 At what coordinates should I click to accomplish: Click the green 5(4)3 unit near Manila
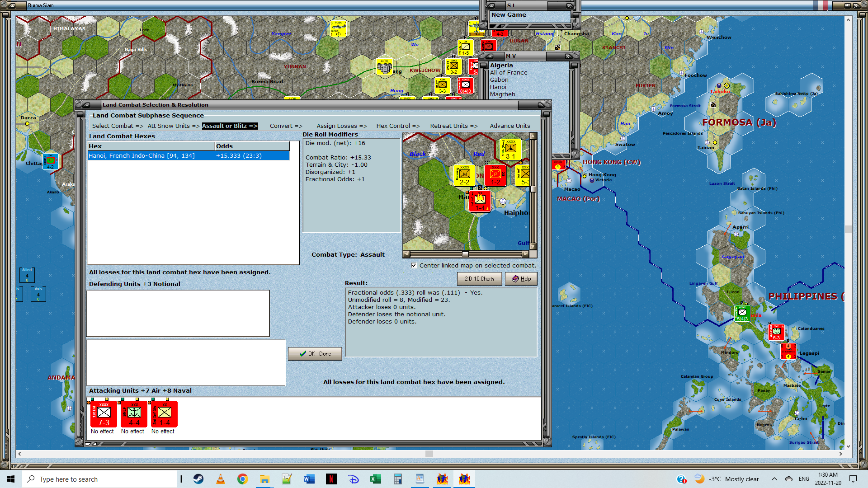[x=742, y=313]
